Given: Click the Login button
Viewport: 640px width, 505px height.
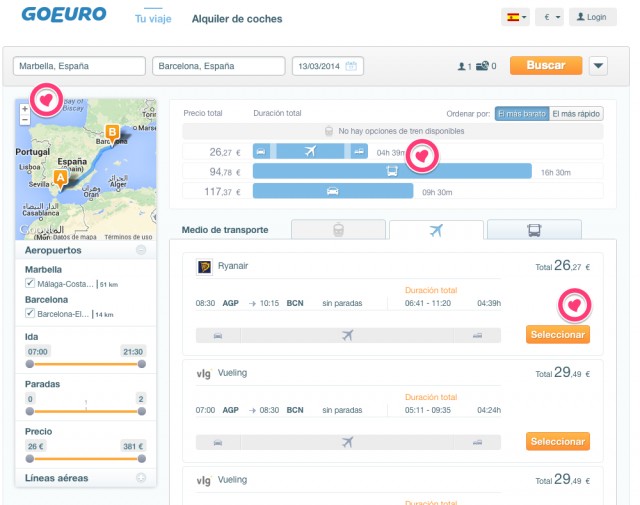Looking at the screenshot, I should (x=593, y=17).
